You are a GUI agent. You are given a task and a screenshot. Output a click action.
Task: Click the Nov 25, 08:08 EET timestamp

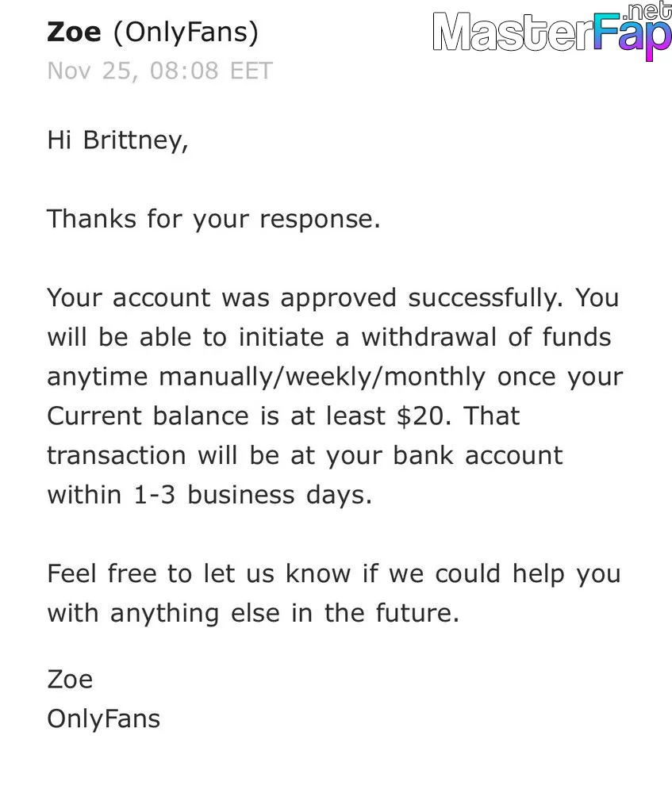pos(160,71)
